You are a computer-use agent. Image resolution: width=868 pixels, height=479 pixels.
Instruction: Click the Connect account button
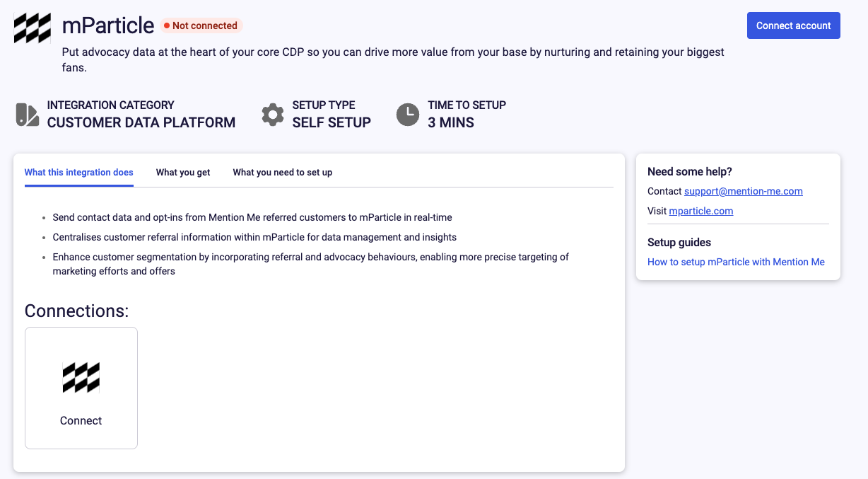tap(794, 25)
